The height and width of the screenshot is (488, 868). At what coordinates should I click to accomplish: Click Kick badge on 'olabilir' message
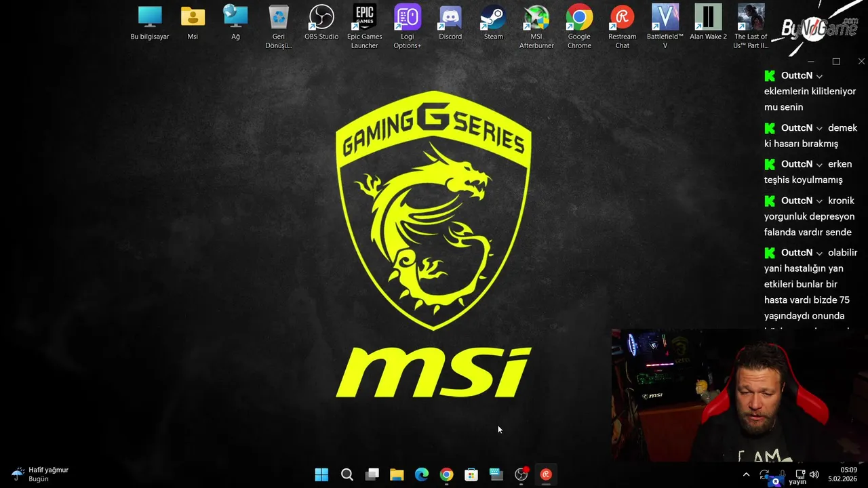[770, 253]
